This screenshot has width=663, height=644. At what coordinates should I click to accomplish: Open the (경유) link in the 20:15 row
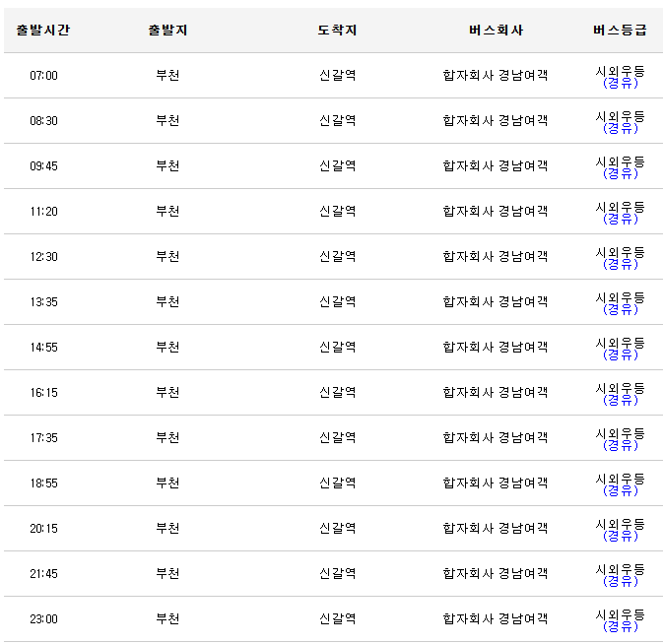[621, 536]
